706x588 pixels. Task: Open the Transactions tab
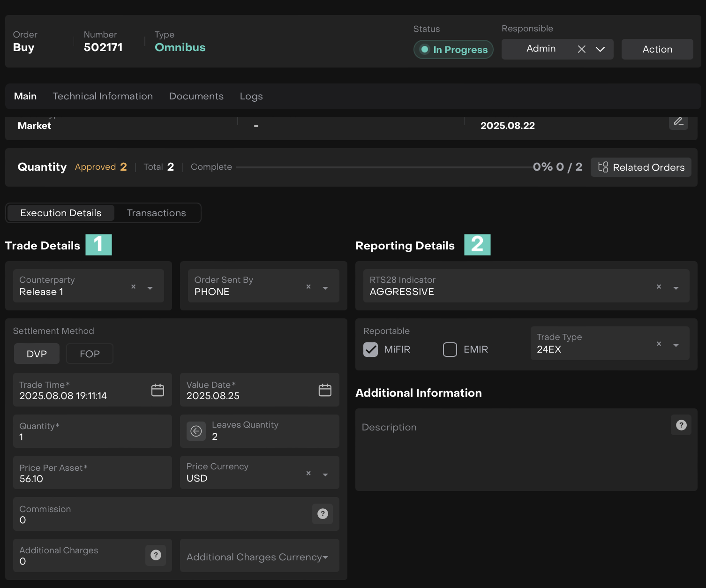click(x=156, y=213)
